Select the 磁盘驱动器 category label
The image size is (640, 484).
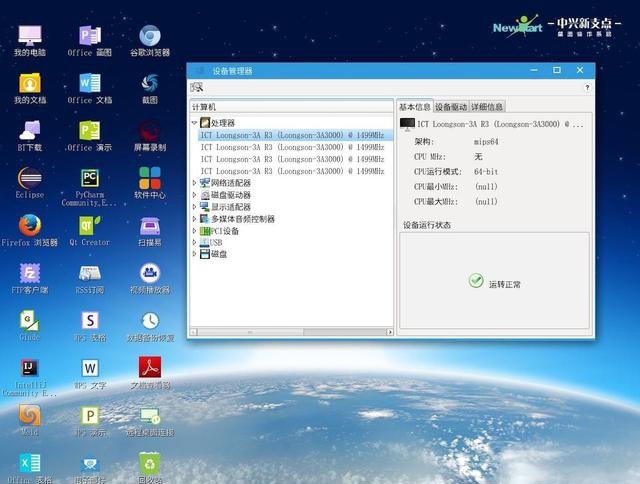[x=231, y=195]
